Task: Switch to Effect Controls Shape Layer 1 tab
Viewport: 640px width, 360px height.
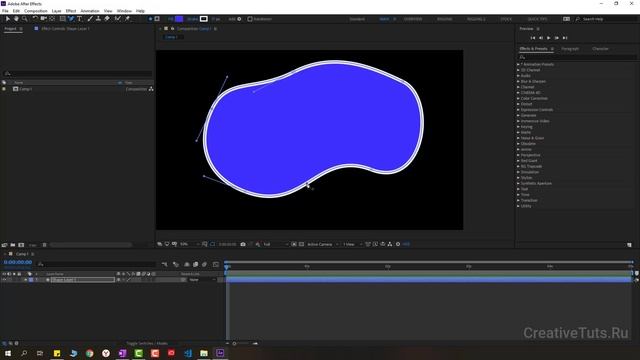Action: click(65, 29)
